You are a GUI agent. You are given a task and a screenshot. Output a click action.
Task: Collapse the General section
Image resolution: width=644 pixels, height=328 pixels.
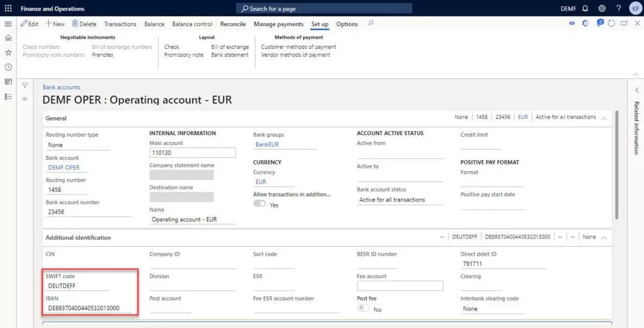point(604,117)
